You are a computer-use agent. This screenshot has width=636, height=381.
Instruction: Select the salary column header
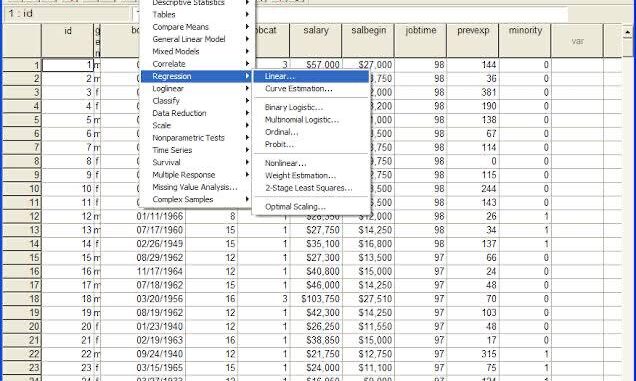click(316, 40)
